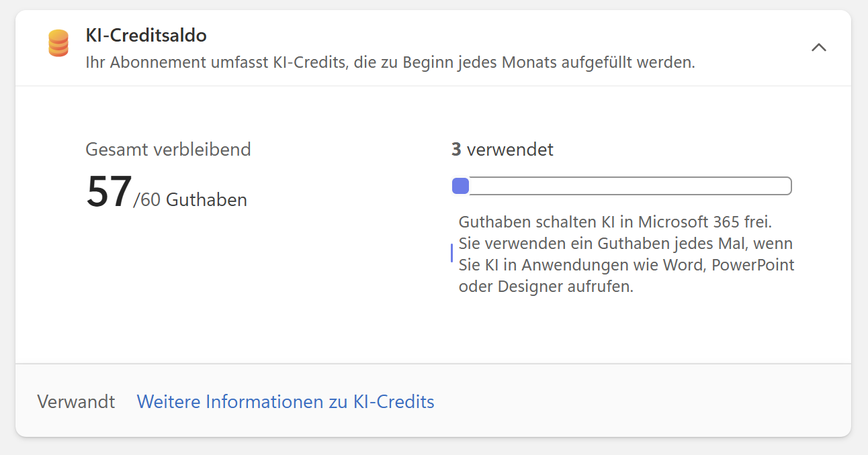
Task: Click the Gesamt verbleibend label
Action: point(168,149)
